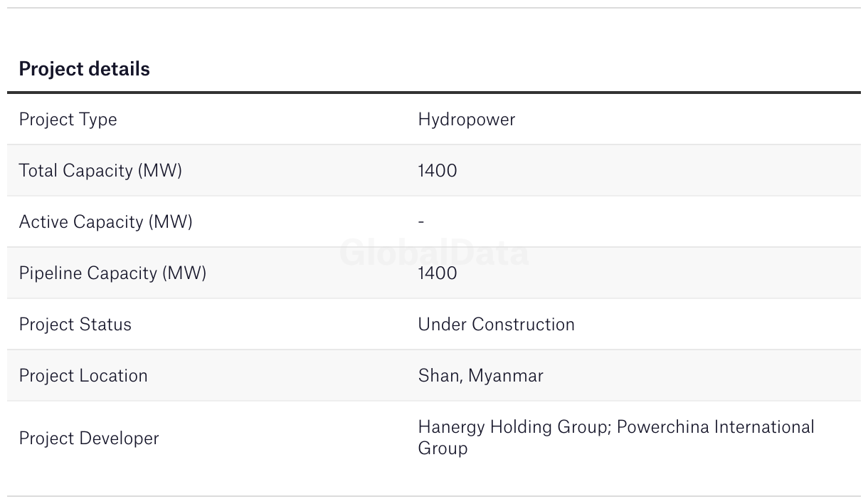Click the Under Construction status value
The image size is (868, 504).
496,325
